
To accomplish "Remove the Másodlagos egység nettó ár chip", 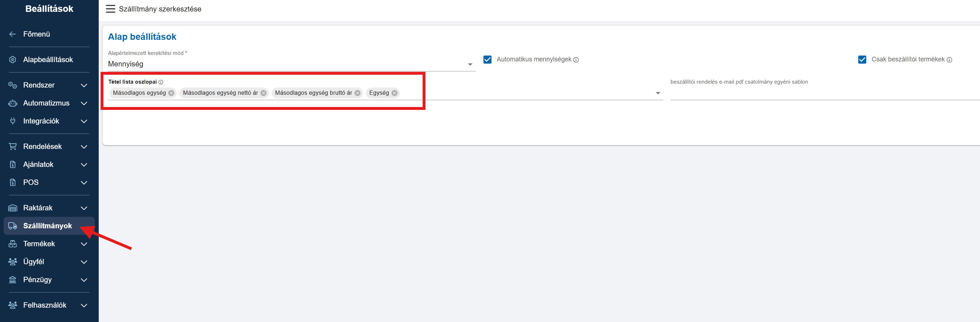I will [263, 93].
